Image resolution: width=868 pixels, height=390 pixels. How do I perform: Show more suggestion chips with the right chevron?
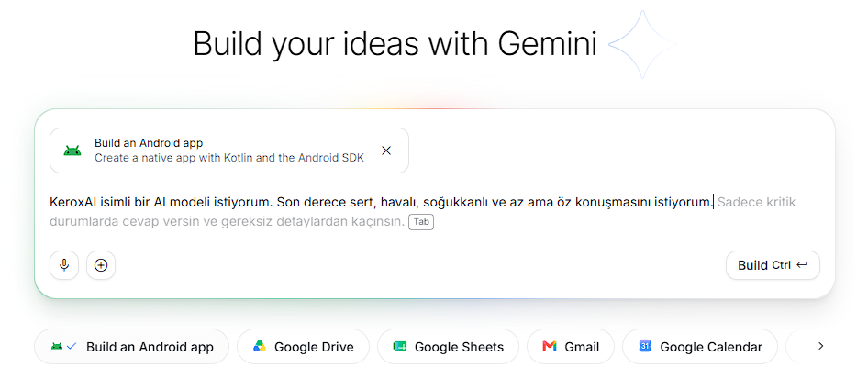(x=820, y=346)
